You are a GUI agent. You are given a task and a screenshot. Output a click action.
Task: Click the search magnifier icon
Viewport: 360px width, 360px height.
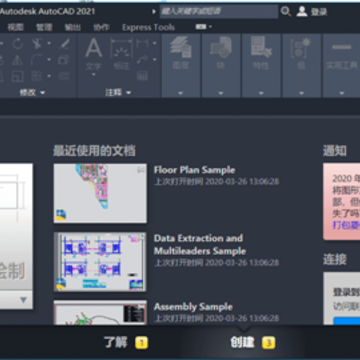click(286, 12)
